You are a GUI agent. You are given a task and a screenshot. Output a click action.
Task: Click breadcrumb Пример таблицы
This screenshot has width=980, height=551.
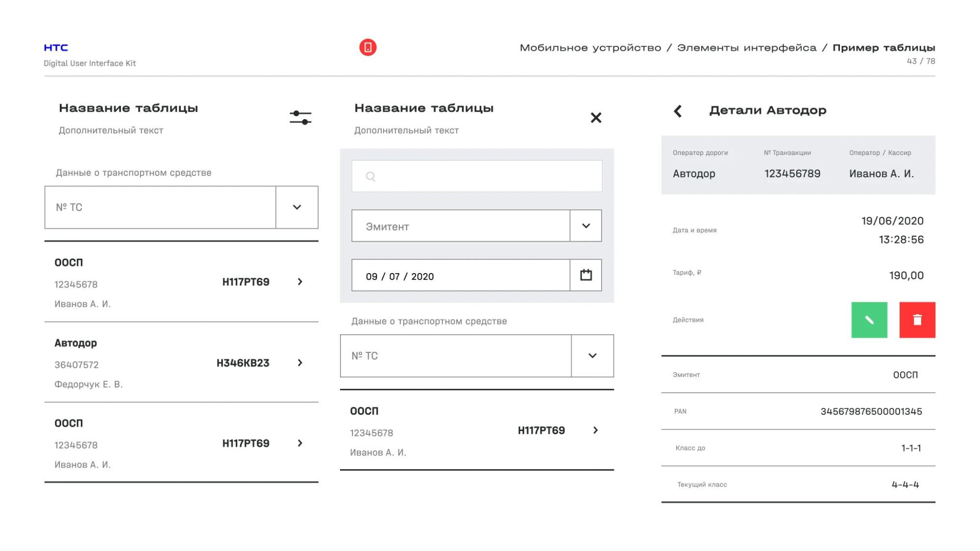tap(884, 48)
